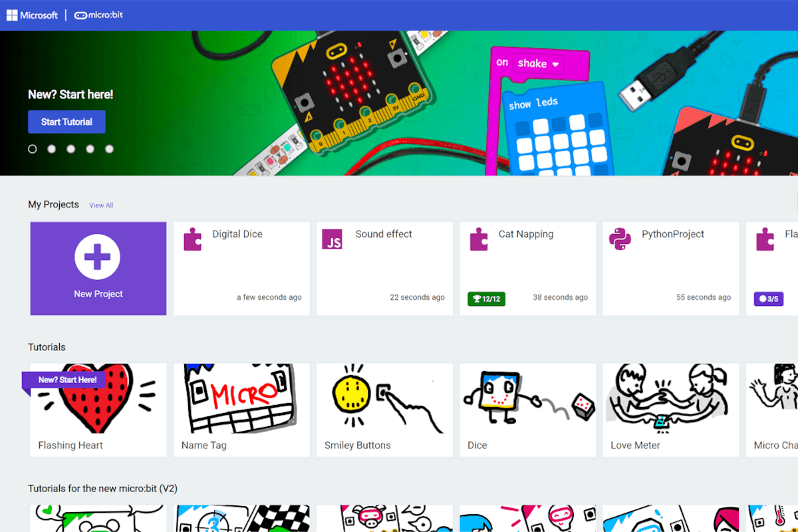Select the second carousel dot indicator
Screen dimensions: 798x532
(x=52, y=149)
